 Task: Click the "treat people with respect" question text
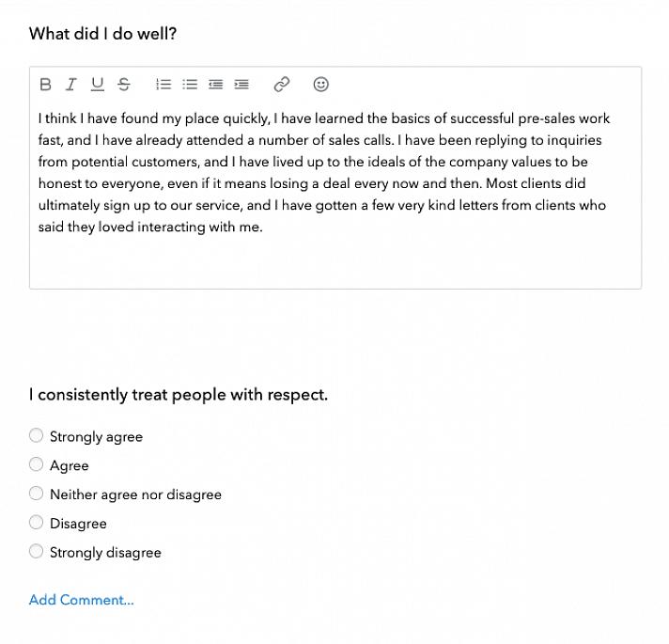click(x=179, y=395)
